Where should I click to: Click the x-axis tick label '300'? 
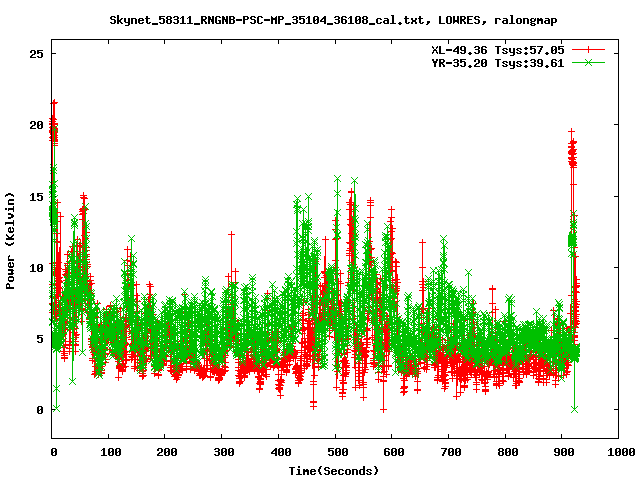point(223,452)
